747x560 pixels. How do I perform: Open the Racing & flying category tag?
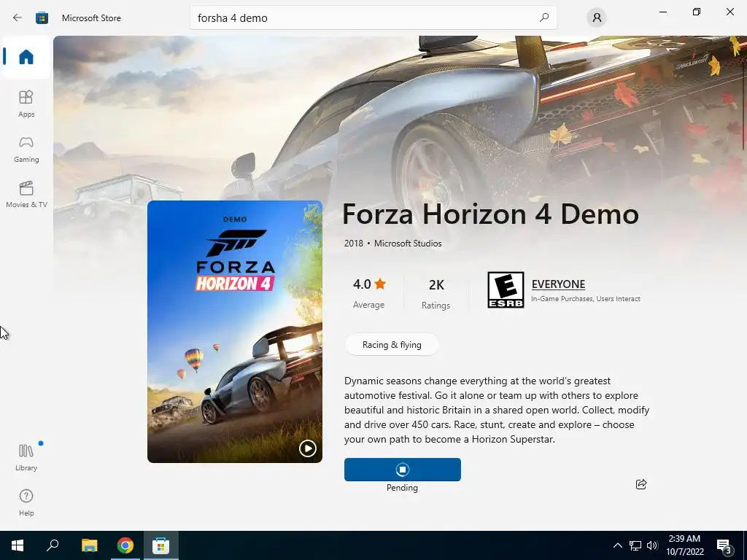click(392, 345)
